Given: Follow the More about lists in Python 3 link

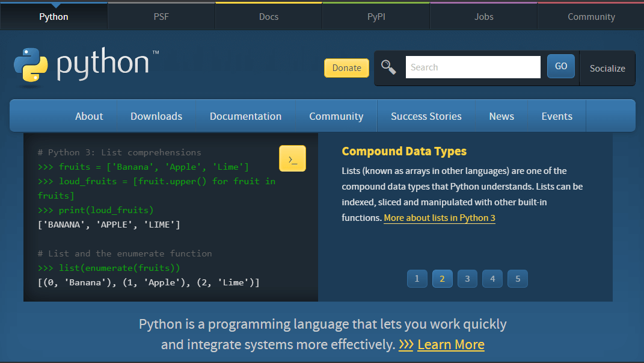Looking at the screenshot, I should [440, 218].
